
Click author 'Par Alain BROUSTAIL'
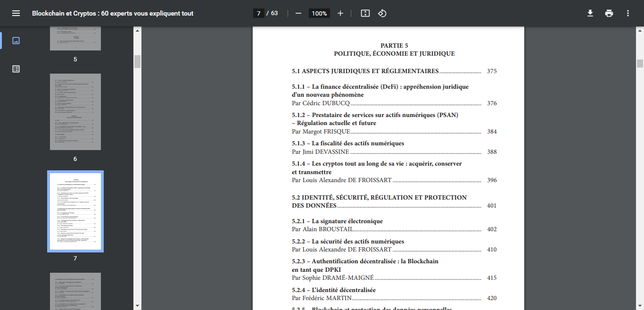tap(322, 229)
